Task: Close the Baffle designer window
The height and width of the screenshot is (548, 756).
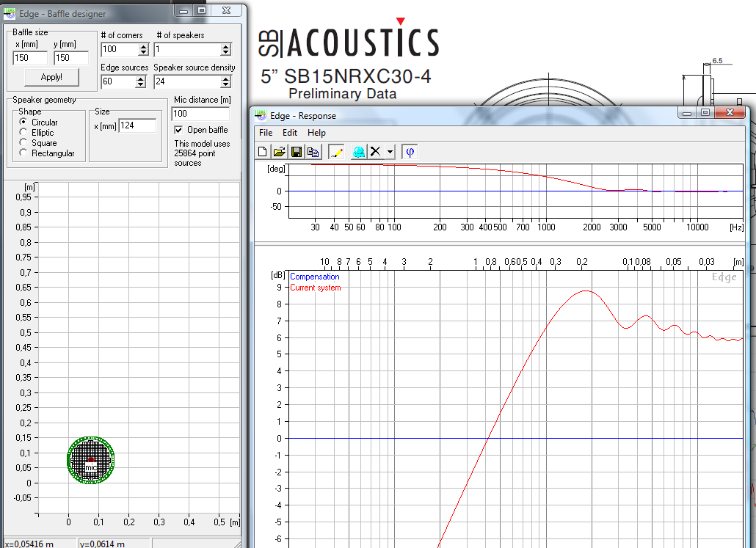Action: (x=226, y=10)
